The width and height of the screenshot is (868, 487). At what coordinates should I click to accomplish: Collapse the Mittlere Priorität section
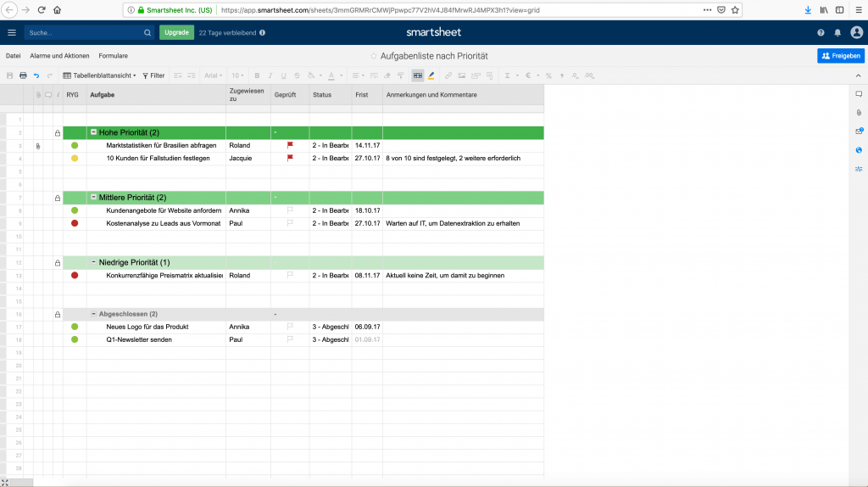[x=93, y=198]
